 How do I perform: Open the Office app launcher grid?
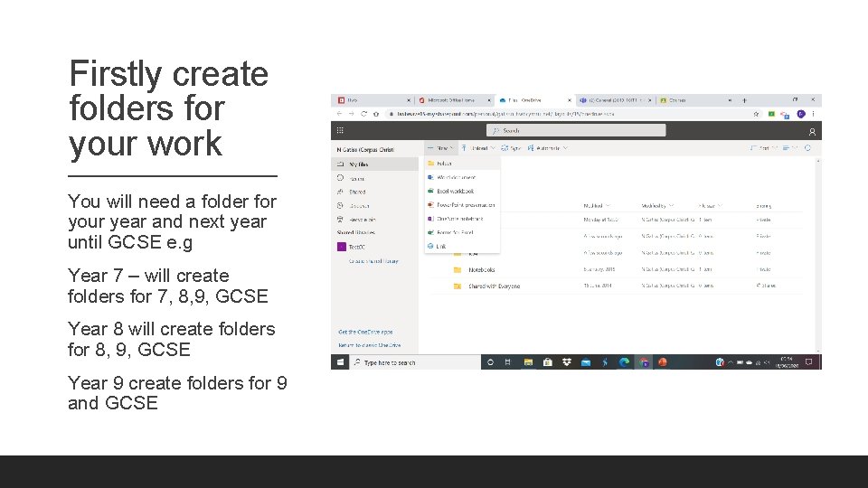(x=340, y=130)
